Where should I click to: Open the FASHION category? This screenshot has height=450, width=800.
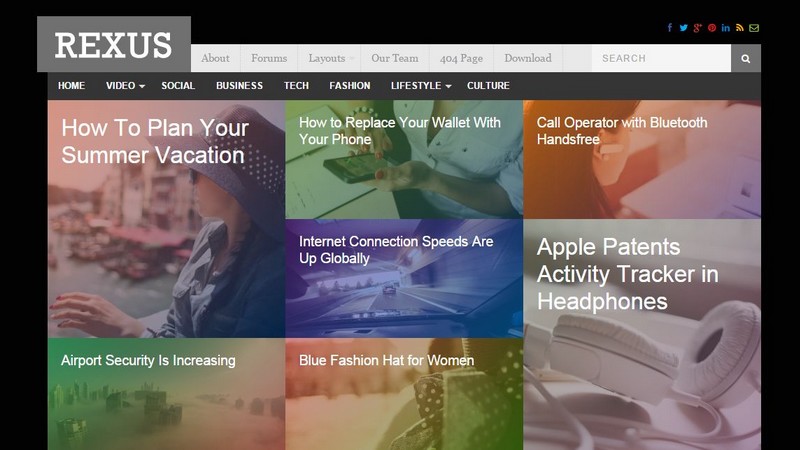point(349,86)
